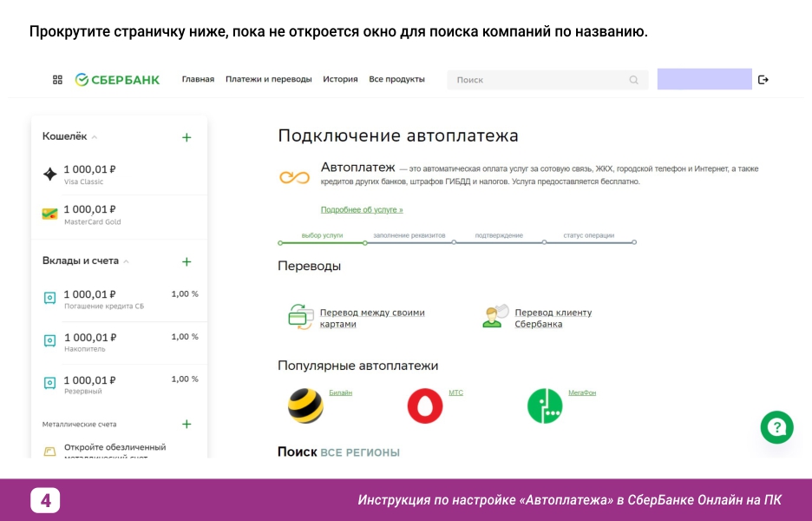Click safe icon for Накопитель account
This screenshot has height=521, width=812.
coord(49,340)
